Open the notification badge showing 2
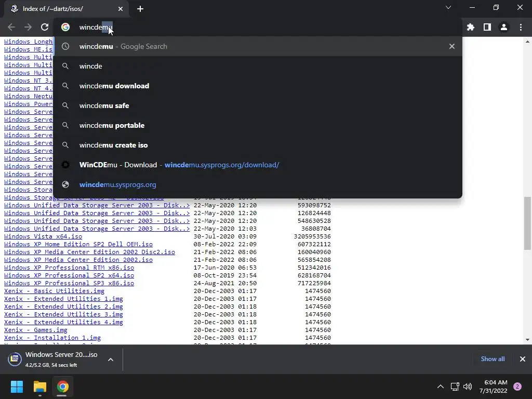This screenshot has height=399, width=532. point(517,387)
